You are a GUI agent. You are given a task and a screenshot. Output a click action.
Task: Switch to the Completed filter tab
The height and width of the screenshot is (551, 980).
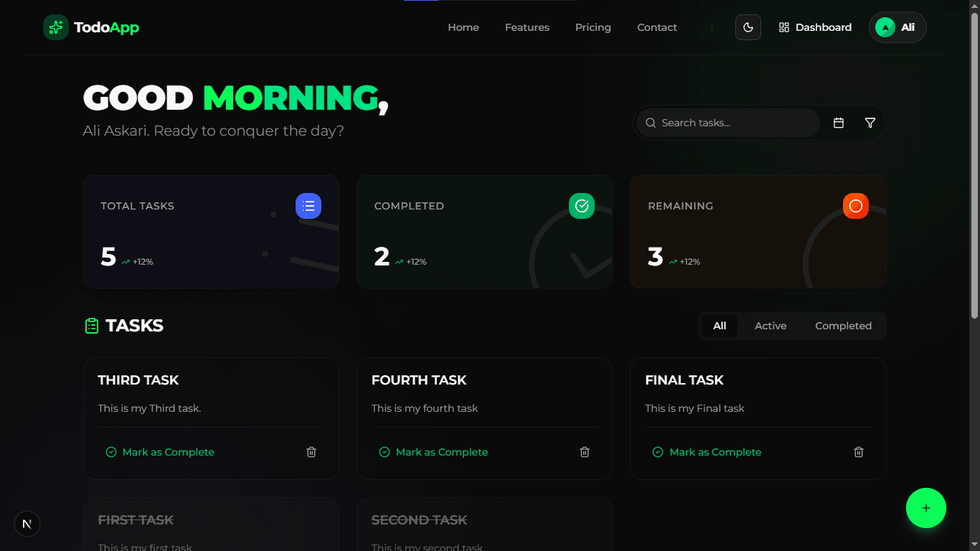pos(843,326)
